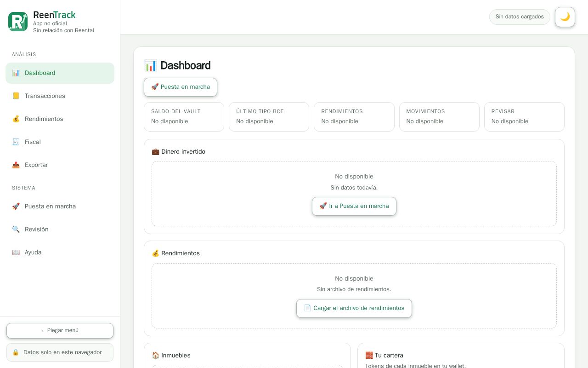
Task: Click the chart icon in the Dashboard title
Action: [x=150, y=65]
